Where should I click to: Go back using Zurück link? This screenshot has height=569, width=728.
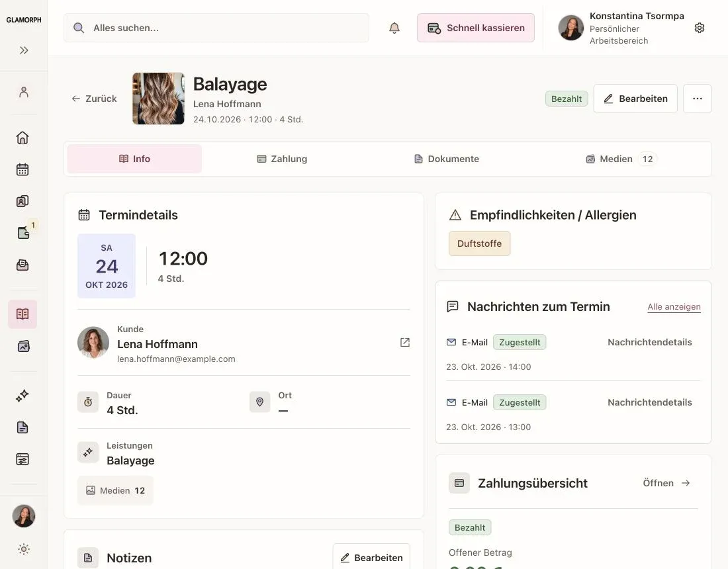tap(94, 99)
